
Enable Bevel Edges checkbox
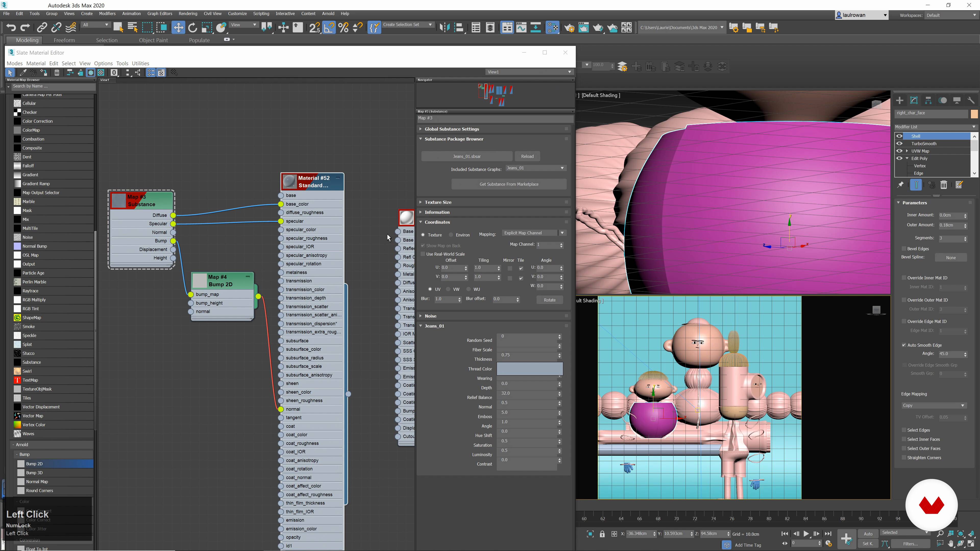[x=904, y=249]
